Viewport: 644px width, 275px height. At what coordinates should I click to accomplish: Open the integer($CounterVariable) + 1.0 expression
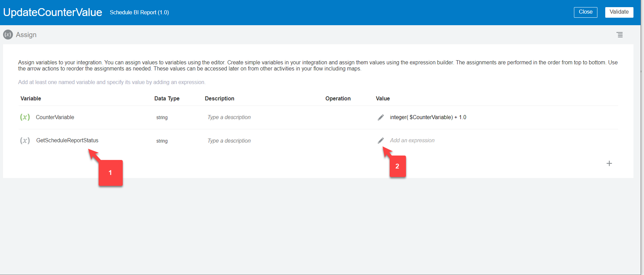(428, 117)
